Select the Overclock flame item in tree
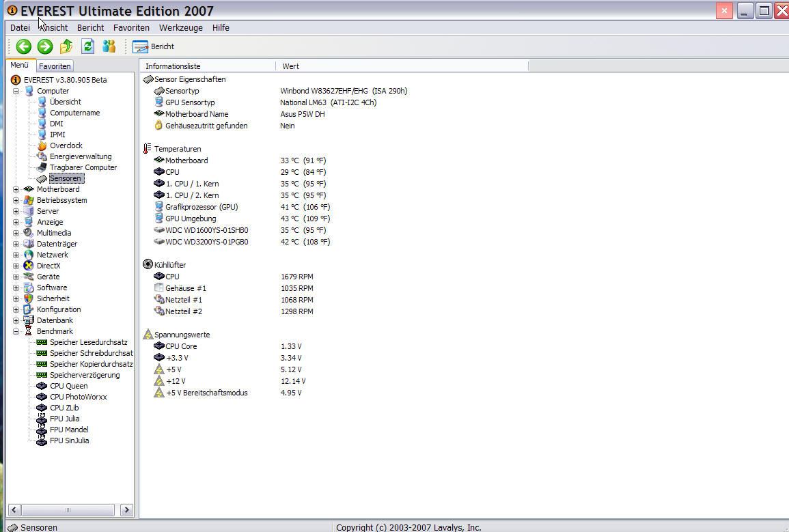The width and height of the screenshot is (789, 532). 66,146
